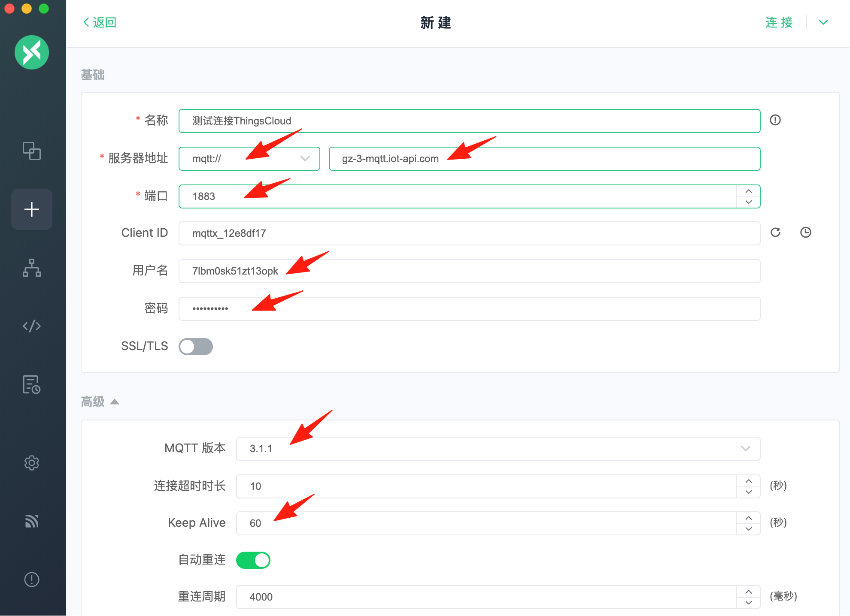Click the 新建 page title
This screenshot has height=616, width=850.
click(x=436, y=22)
